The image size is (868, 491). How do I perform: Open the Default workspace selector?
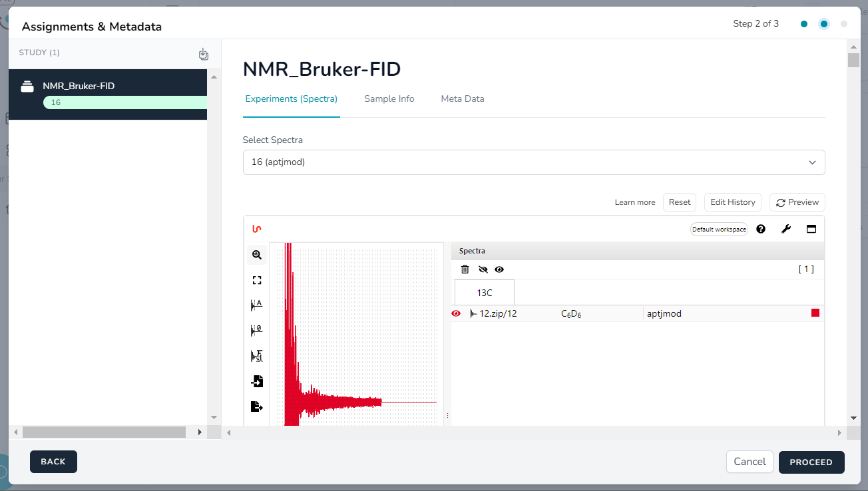[x=719, y=229]
